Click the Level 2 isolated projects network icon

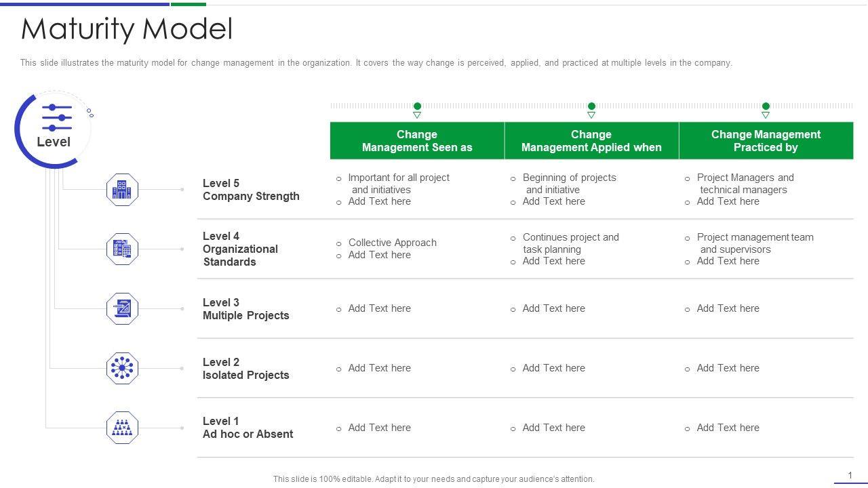point(122,369)
